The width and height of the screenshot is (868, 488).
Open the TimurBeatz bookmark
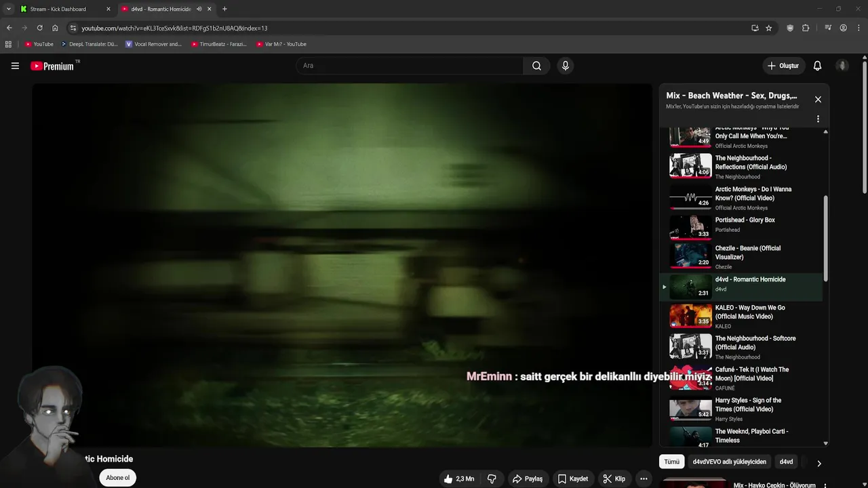(x=219, y=44)
